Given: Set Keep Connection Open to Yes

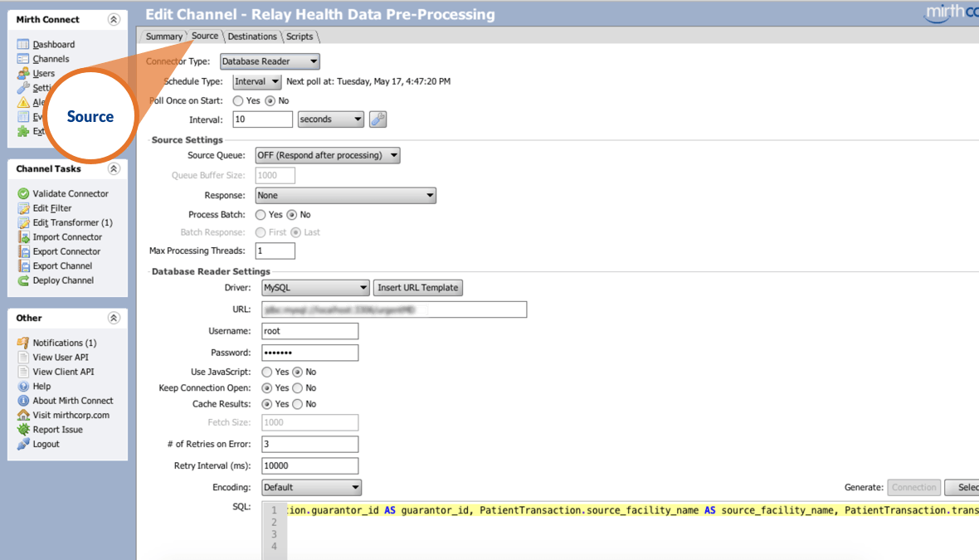Looking at the screenshot, I should (x=266, y=388).
